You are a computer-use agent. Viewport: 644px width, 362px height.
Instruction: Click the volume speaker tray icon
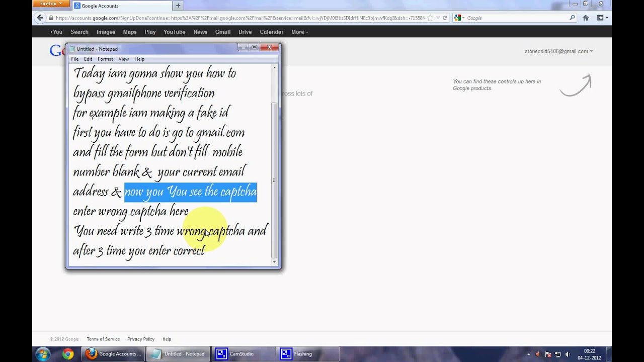point(568,354)
